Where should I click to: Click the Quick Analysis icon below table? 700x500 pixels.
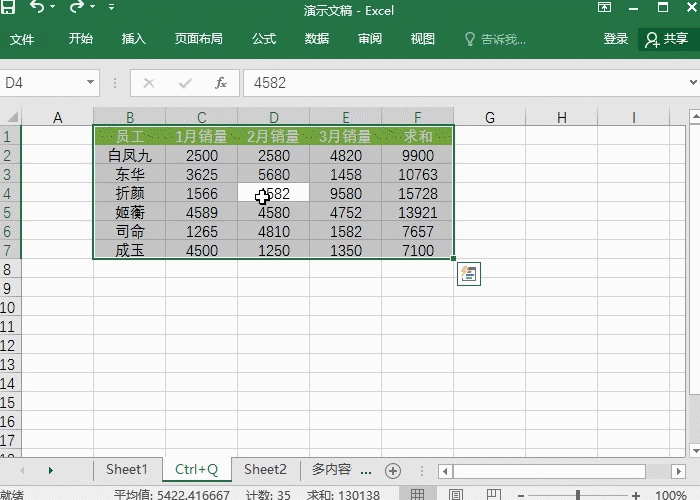[x=469, y=274]
